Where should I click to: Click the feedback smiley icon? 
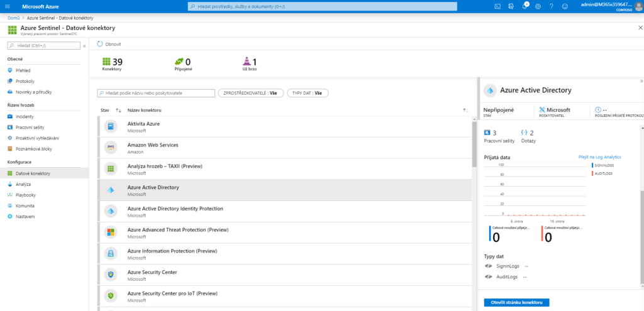click(565, 6)
